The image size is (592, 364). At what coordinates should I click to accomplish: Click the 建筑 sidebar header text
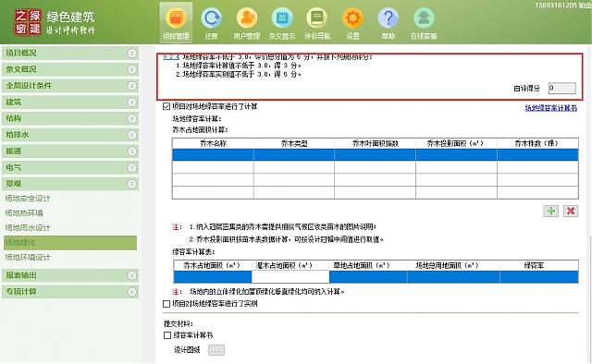[14, 102]
